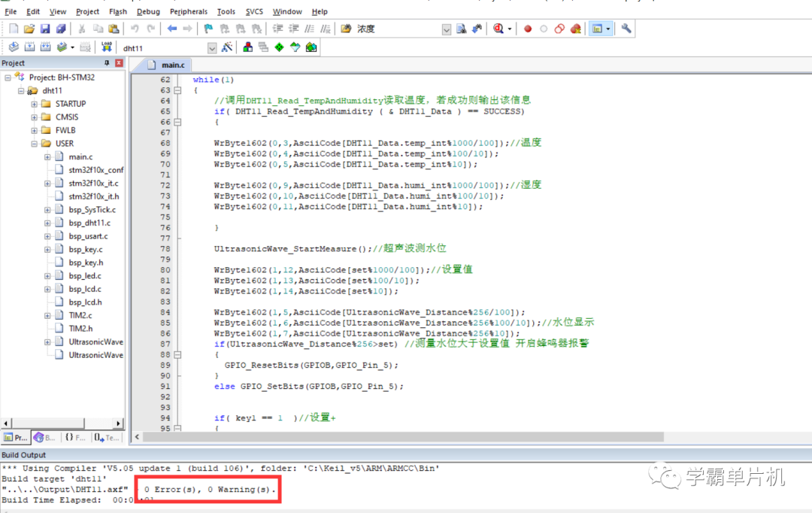Open Options for Target wand icon
The image size is (812, 513).
227,47
